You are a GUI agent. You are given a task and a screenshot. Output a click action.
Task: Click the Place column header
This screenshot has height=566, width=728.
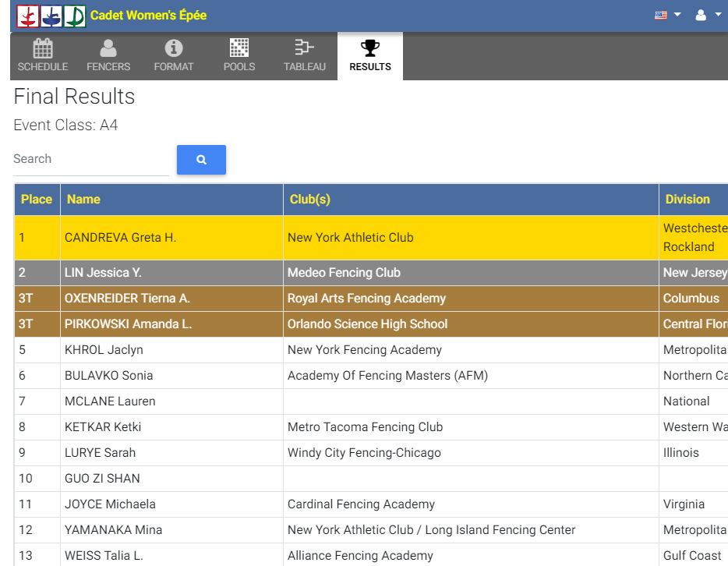[x=37, y=200]
